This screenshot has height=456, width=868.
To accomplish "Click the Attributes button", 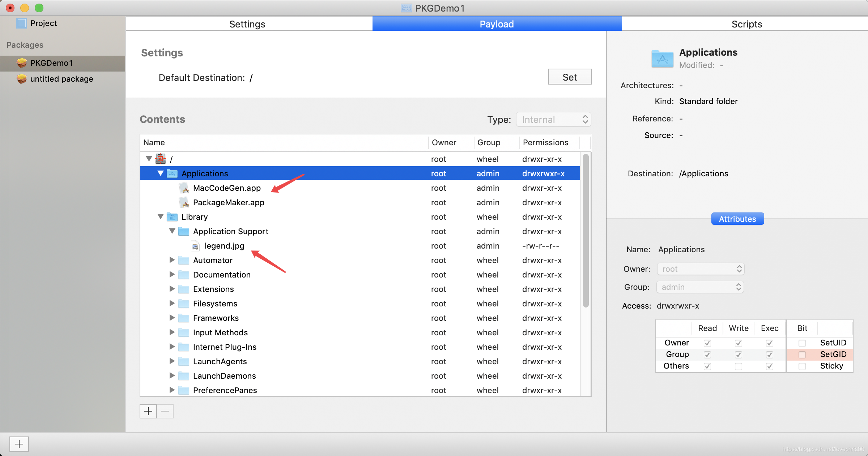I will (x=737, y=219).
